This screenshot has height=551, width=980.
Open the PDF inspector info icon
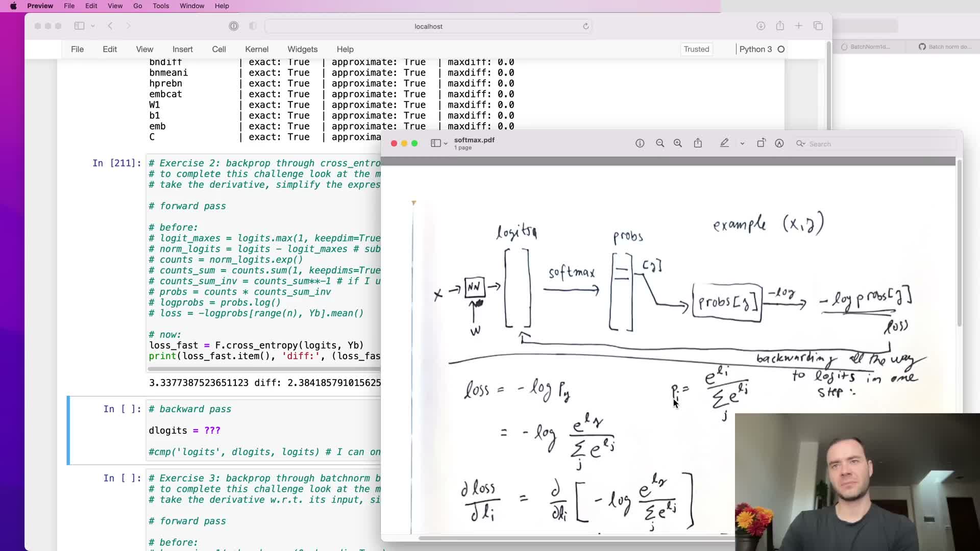[640, 144]
